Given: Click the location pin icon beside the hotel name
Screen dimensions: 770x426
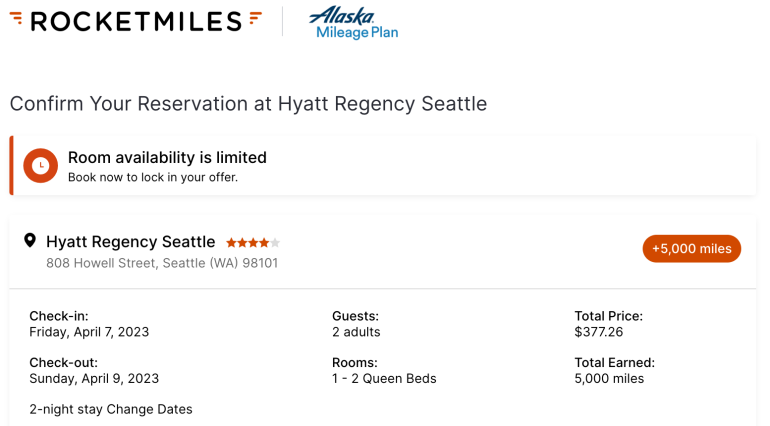Looking at the screenshot, I should pyautogui.click(x=30, y=241).
